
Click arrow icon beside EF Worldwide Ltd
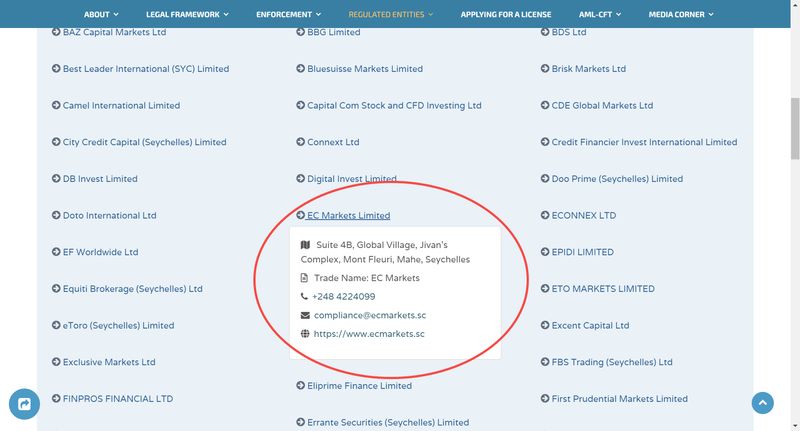(56, 252)
